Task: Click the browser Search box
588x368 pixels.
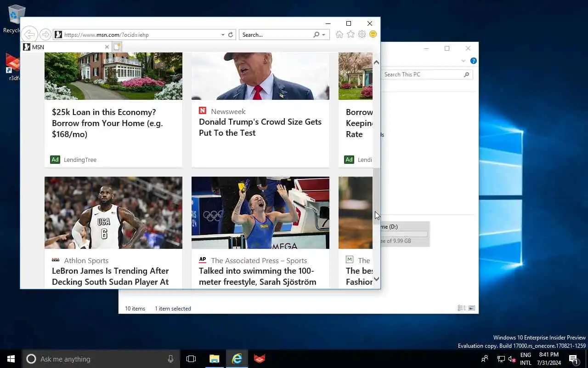Action: tap(276, 34)
